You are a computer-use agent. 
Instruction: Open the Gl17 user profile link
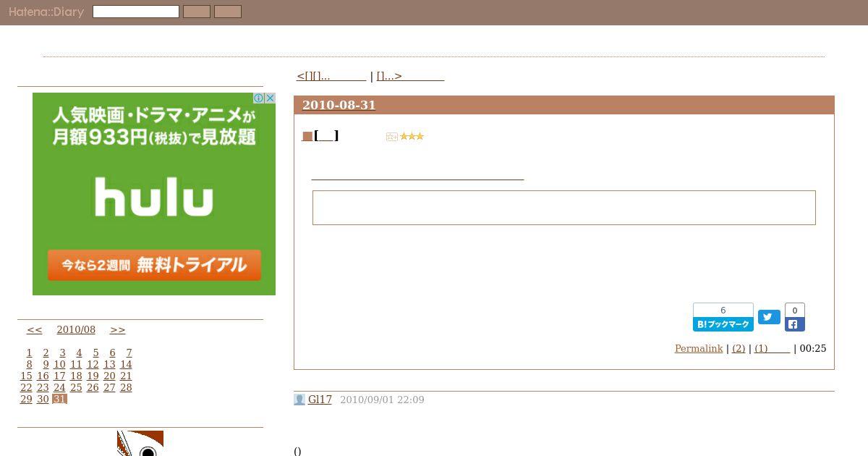tap(320, 400)
